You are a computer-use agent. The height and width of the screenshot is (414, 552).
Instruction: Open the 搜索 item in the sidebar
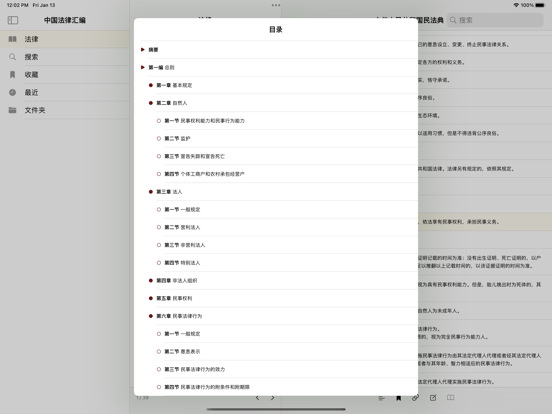(65, 57)
